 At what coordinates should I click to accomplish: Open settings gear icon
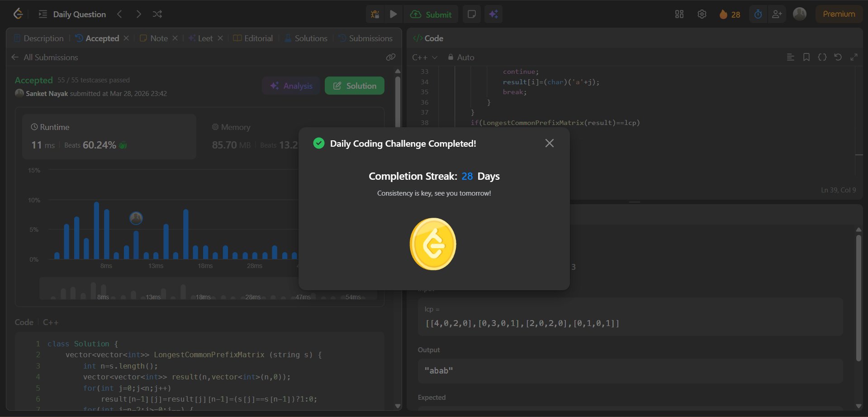pos(702,14)
